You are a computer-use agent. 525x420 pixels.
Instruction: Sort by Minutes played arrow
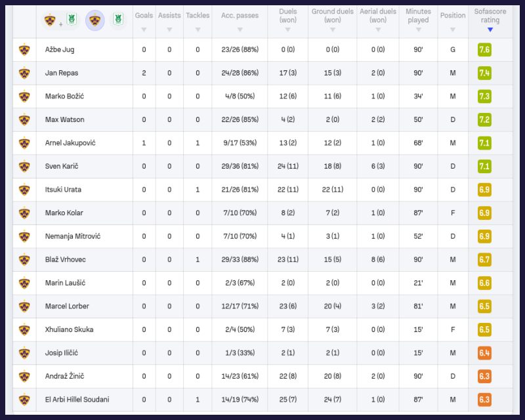click(418, 30)
